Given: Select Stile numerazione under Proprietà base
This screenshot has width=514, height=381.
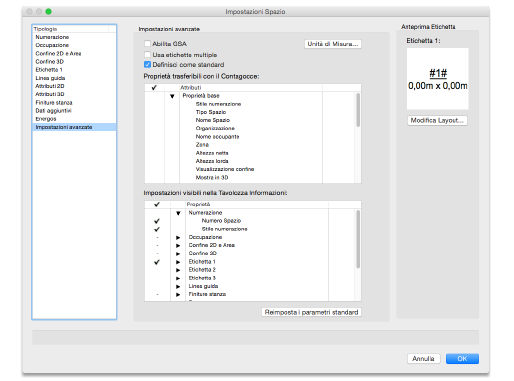Looking at the screenshot, I should pyautogui.click(x=218, y=104).
